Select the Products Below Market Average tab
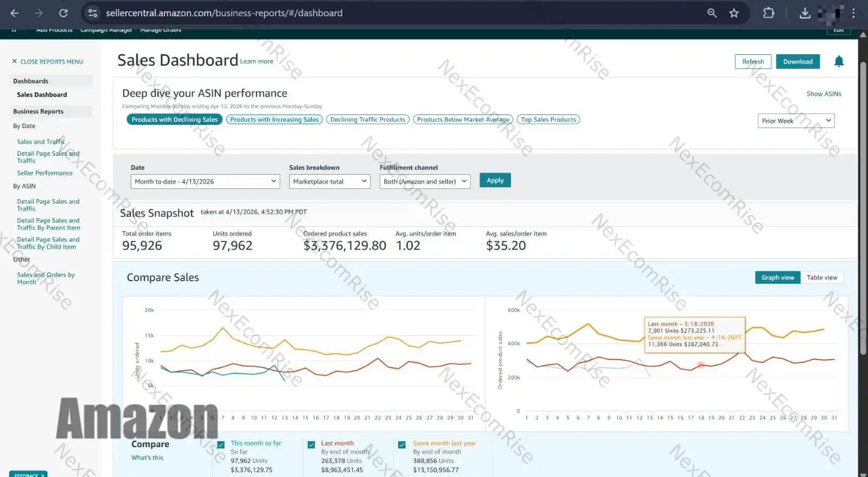Viewport: 868px width, 477px height. click(463, 119)
